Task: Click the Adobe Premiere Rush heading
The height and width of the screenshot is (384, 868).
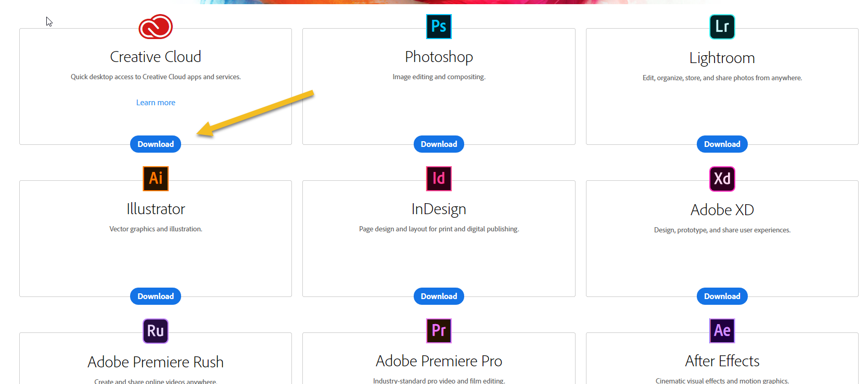Action: 156,362
